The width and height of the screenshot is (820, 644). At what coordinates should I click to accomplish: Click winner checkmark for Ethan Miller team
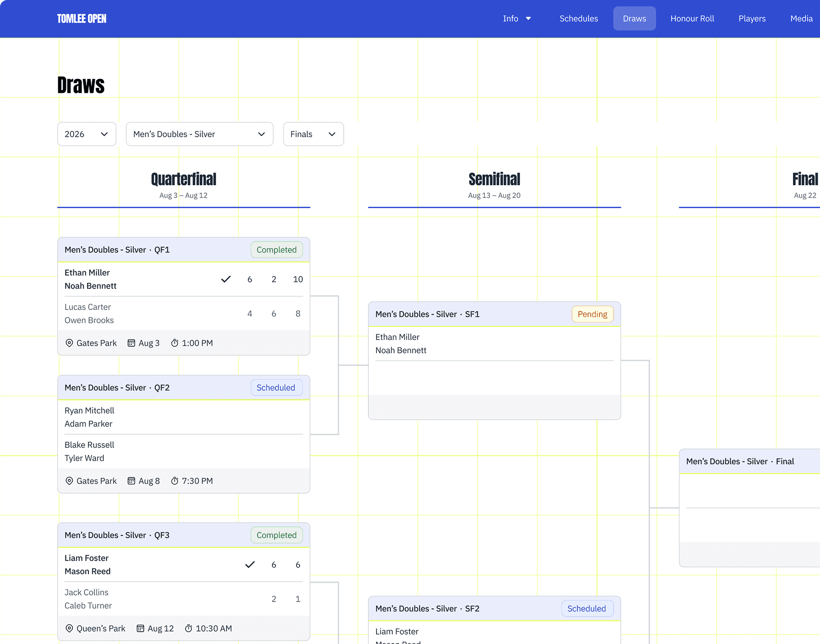pos(226,279)
